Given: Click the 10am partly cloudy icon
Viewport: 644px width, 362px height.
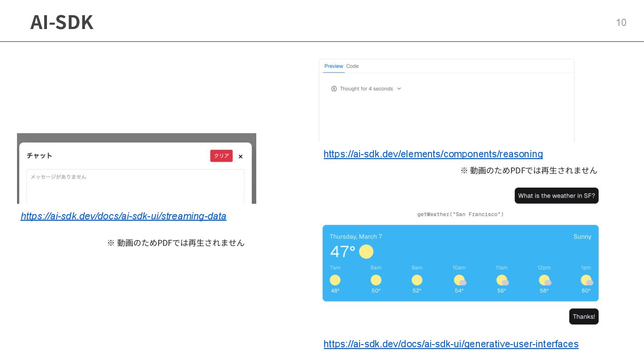Looking at the screenshot, I should pyautogui.click(x=460, y=280).
